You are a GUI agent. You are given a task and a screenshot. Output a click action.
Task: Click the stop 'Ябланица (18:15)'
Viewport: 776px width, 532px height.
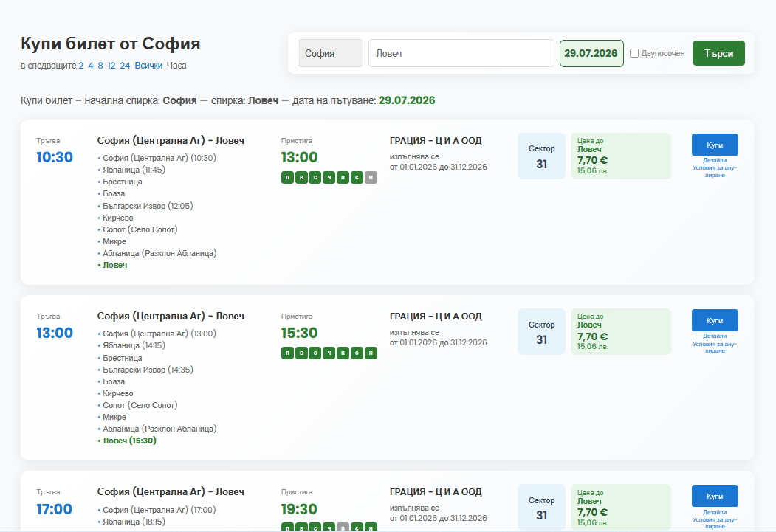[x=134, y=522]
